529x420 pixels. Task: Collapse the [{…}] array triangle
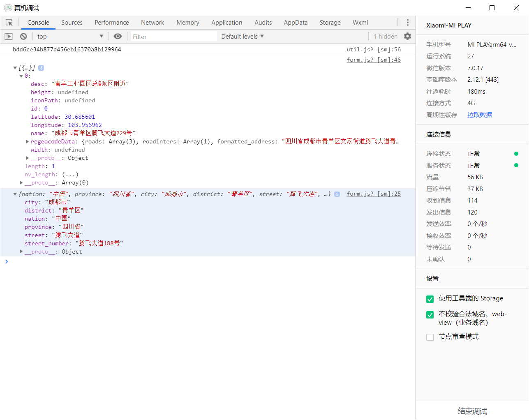15,68
